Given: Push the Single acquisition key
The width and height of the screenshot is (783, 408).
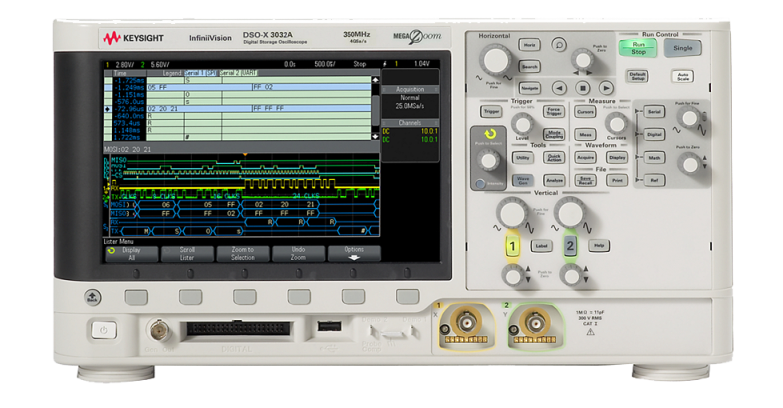Looking at the screenshot, I should pos(683,48).
